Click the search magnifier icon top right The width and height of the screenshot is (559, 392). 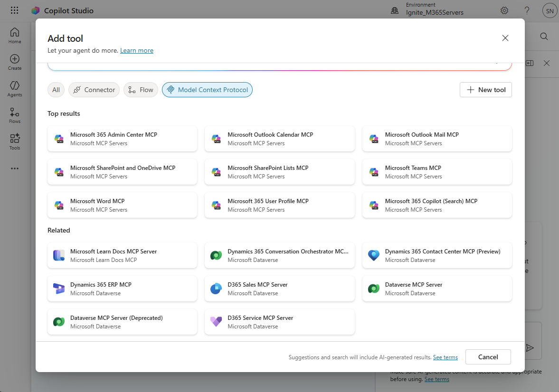[544, 36]
